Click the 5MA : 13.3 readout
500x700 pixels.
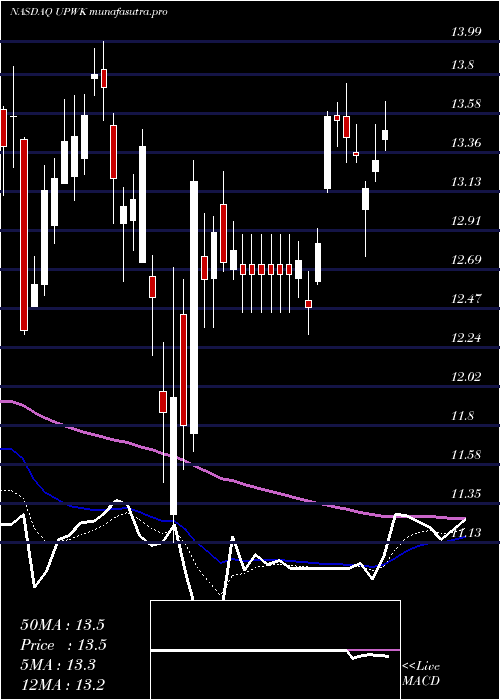[x=58, y=665]
